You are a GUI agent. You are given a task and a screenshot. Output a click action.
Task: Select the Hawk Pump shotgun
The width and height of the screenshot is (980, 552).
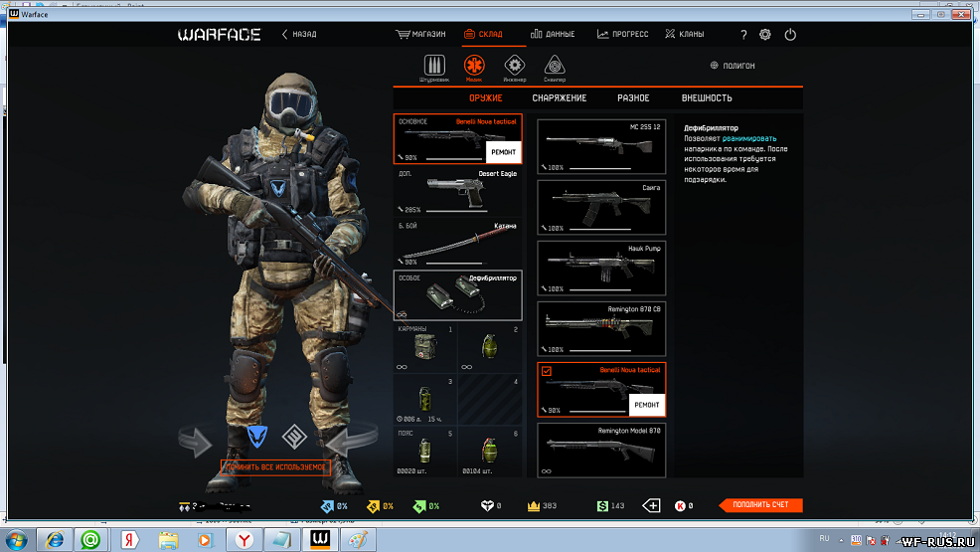click(x=601, y=268)
